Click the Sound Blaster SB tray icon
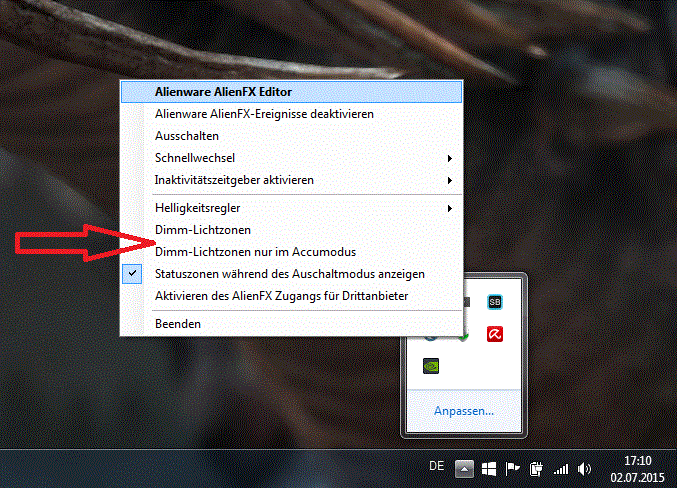This screenshot has width=677, height=488. point(494,302)
